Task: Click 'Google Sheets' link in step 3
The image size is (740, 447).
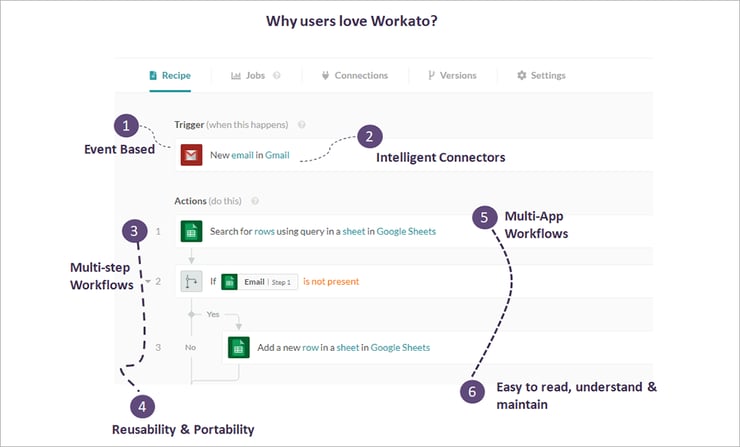Action: coord(400,348)
